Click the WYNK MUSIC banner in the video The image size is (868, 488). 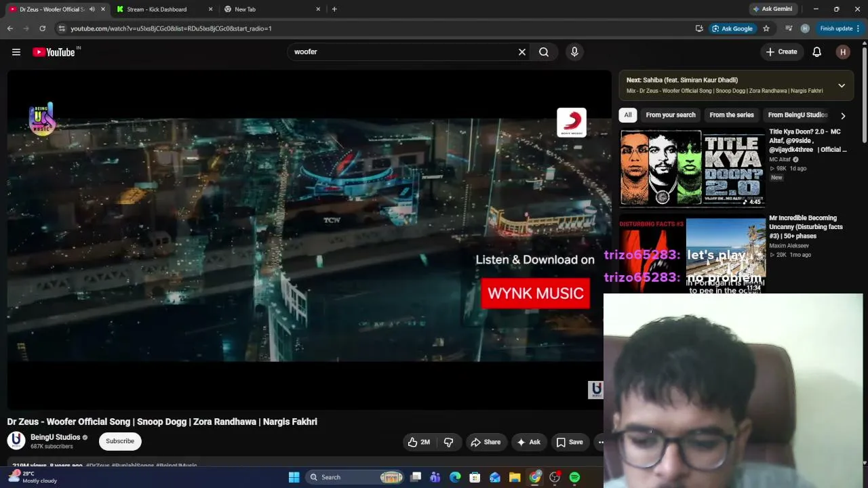[x=536, y=293]
